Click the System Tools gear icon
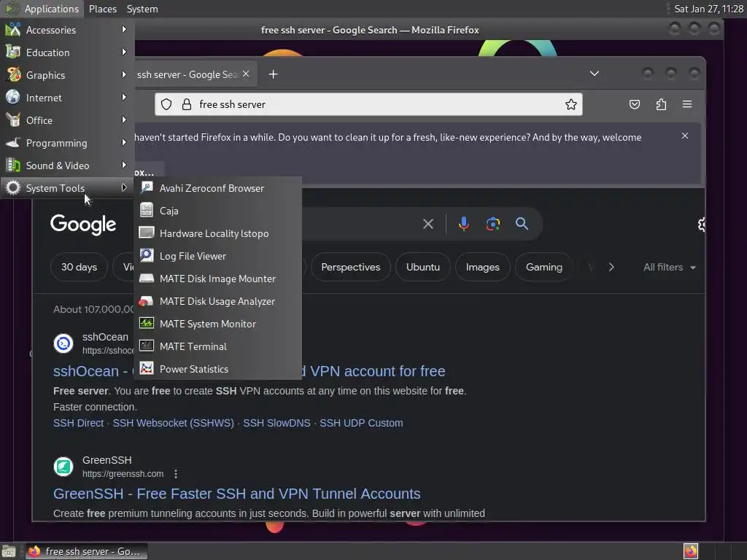 coord(13,187)
